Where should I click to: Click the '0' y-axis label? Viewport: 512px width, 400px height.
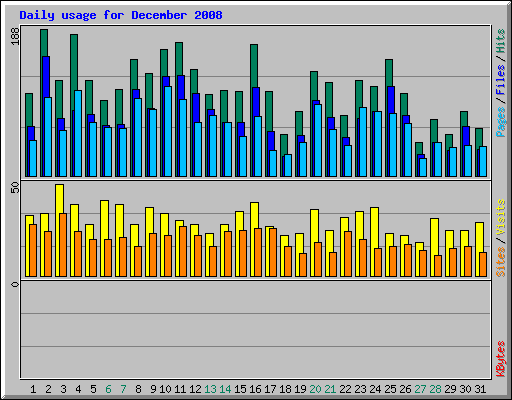click(x=15, y=284)
